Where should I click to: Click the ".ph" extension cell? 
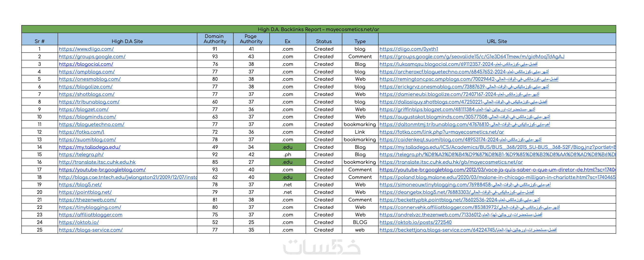tap(287, 154)
